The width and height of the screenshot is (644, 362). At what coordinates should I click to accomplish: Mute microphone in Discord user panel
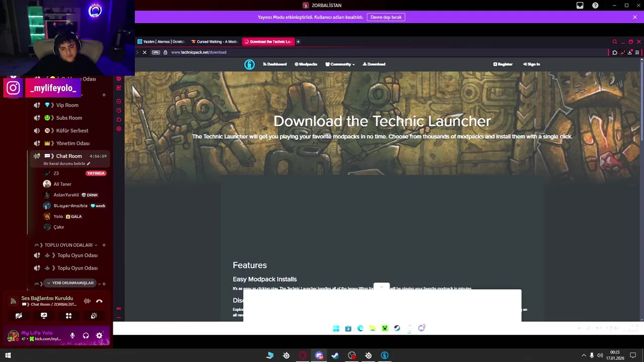tap(72, 335)
